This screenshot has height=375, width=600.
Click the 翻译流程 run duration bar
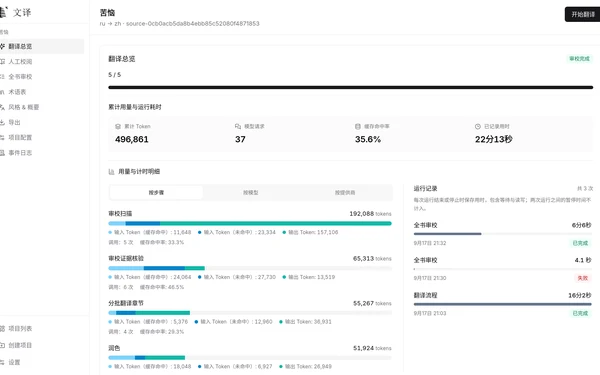[502, 304]
